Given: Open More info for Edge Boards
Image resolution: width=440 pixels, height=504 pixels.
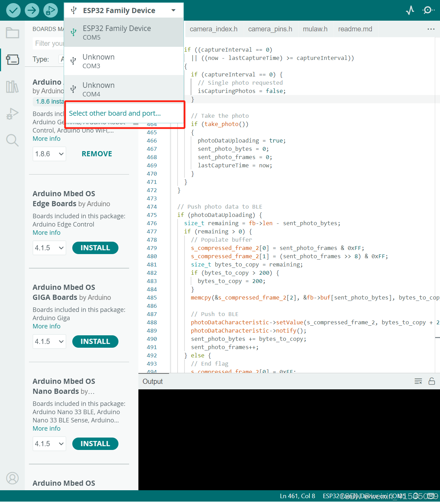Looking at the screenshot, I should (46, 233).
